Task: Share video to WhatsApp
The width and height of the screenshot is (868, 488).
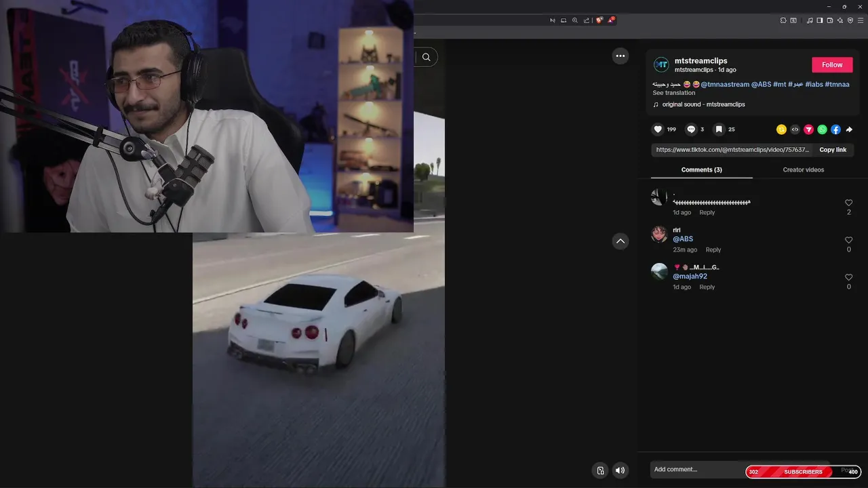Action: (822, 129)
